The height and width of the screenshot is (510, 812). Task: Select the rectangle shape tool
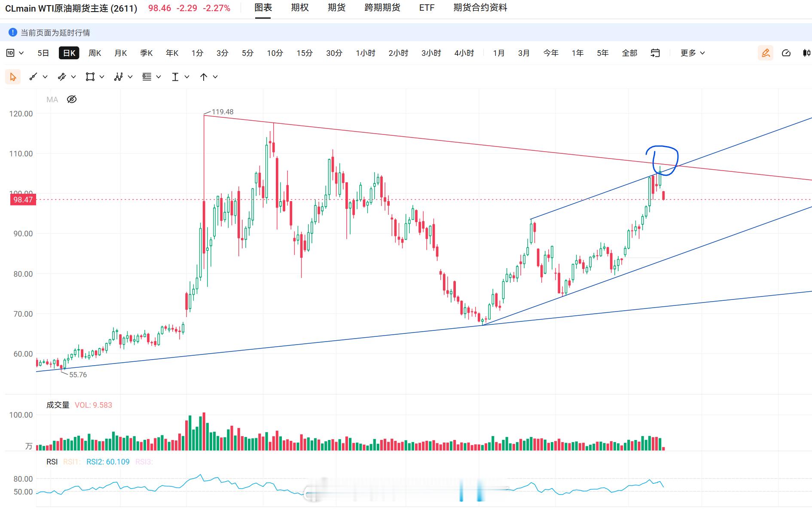(x=90, y=77)
